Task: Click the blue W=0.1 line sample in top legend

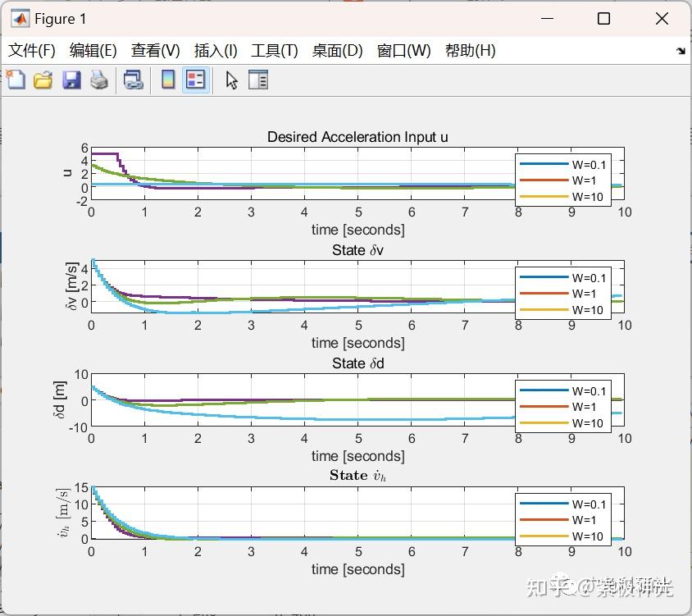Action: [x=544, y=164]
